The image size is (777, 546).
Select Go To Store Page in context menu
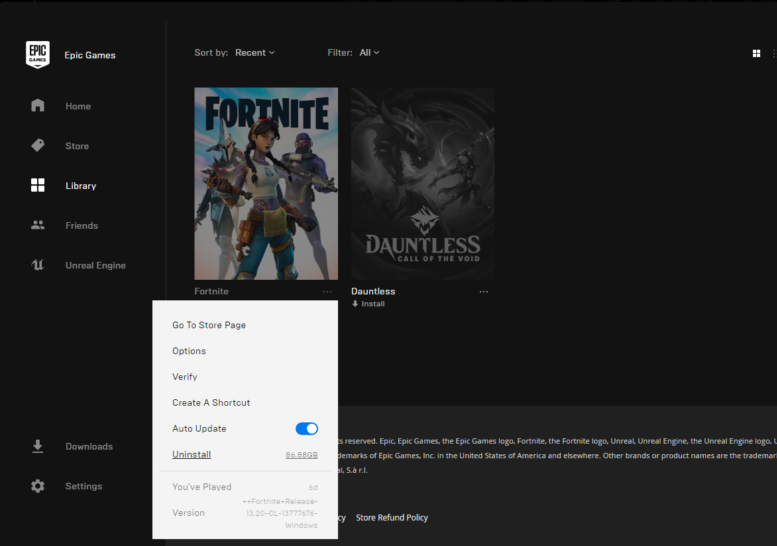point(209,325)
